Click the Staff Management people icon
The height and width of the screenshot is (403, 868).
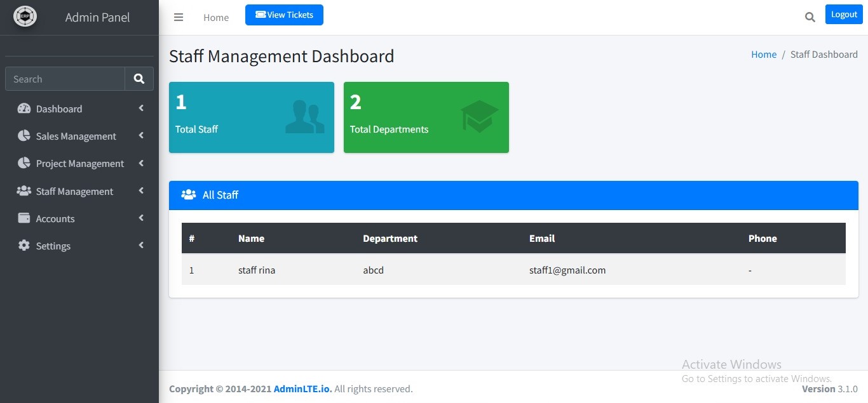pos(24,191)
